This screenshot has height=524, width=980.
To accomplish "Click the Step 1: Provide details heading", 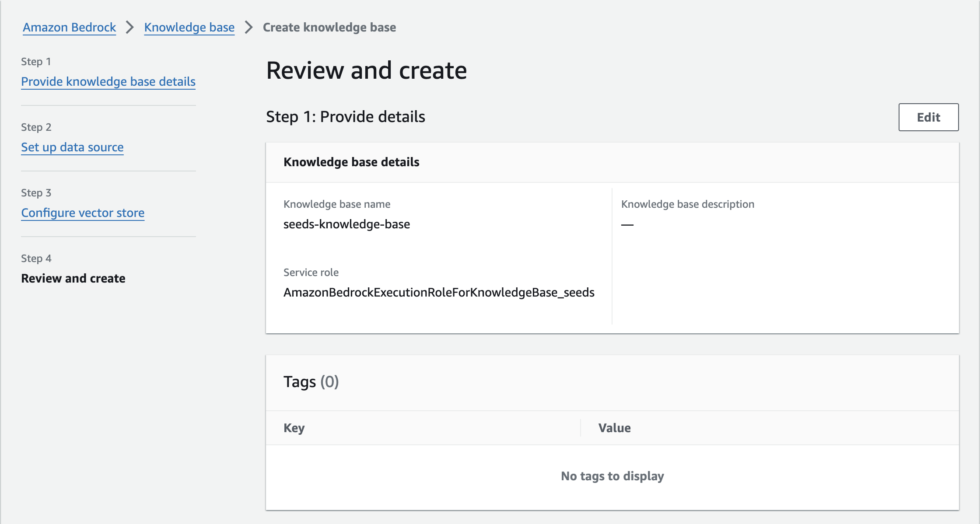I will tap(345, 117).
